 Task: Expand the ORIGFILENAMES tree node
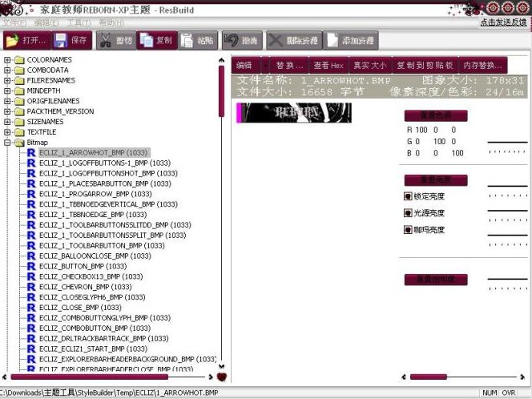click(x=7, y=102)
